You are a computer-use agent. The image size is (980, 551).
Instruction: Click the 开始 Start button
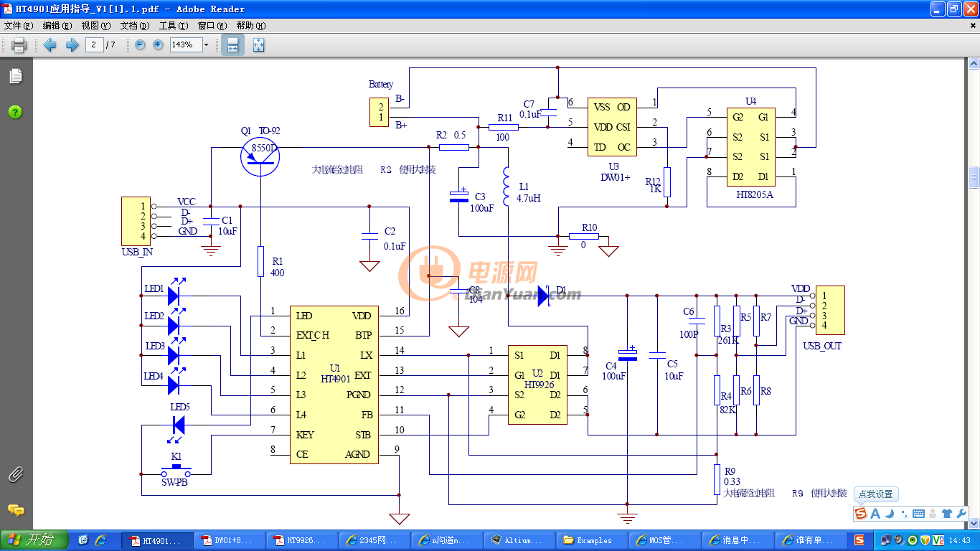(34, 540)
